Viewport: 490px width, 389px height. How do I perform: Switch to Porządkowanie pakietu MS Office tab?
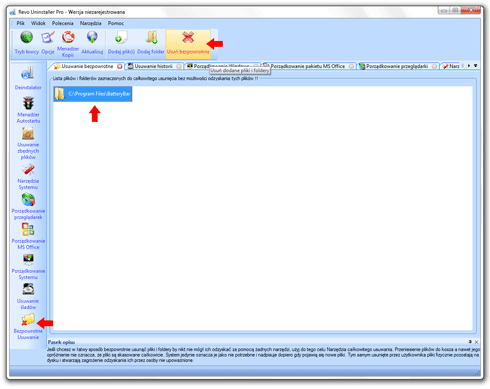(307, 66)
